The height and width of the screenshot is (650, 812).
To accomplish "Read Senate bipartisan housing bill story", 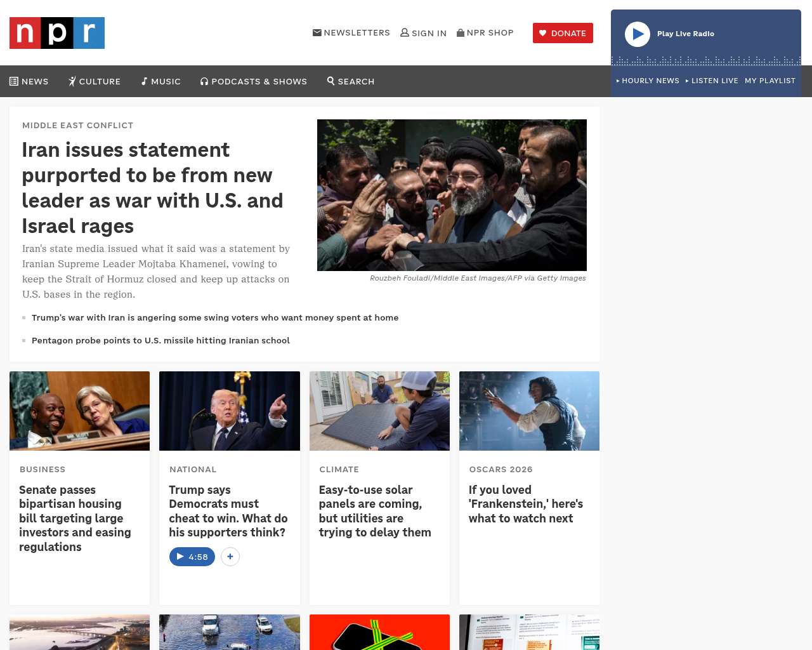I will 75,518.
